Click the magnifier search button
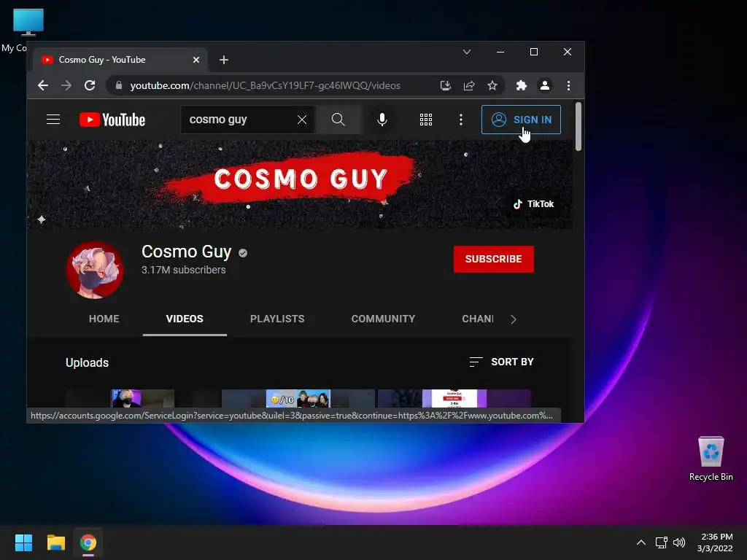 pos(338,120)
